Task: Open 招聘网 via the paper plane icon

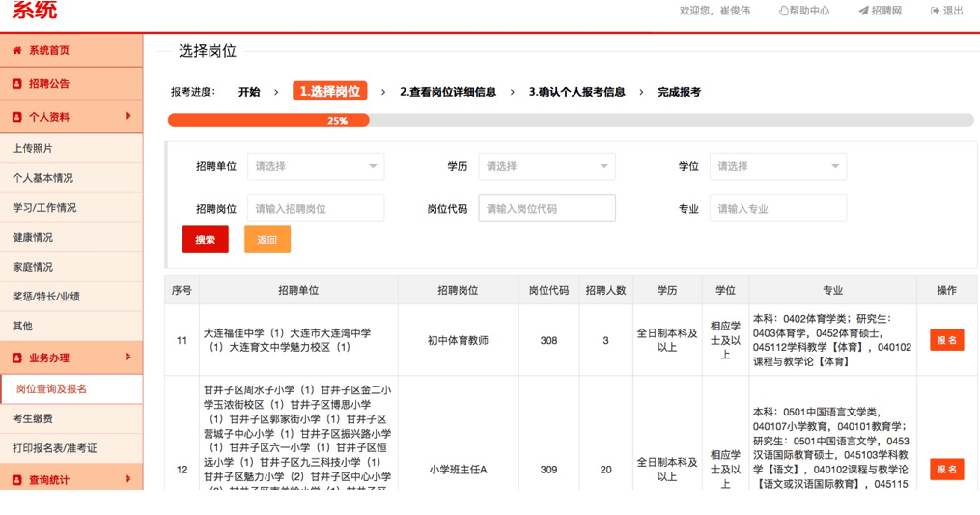Action: point(864,11)
